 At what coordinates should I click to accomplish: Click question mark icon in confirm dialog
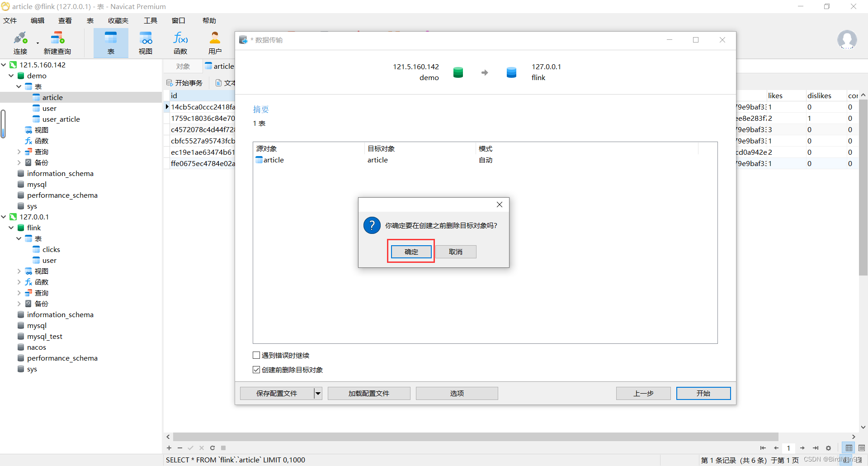(372, 225)
